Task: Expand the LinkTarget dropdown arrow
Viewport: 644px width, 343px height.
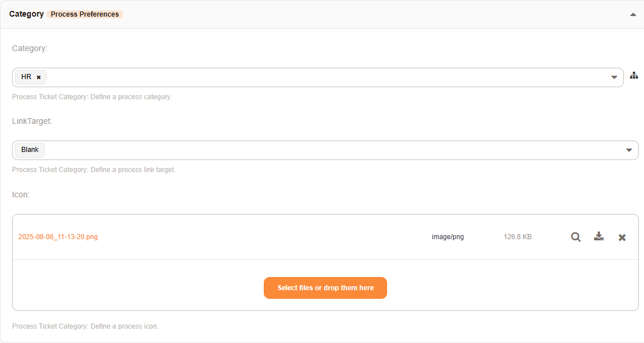Action: tap(629, 150)
